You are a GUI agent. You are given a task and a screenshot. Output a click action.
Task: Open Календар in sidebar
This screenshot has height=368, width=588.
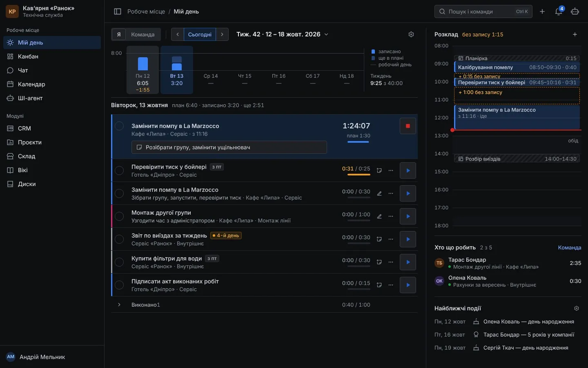[52, 84]
